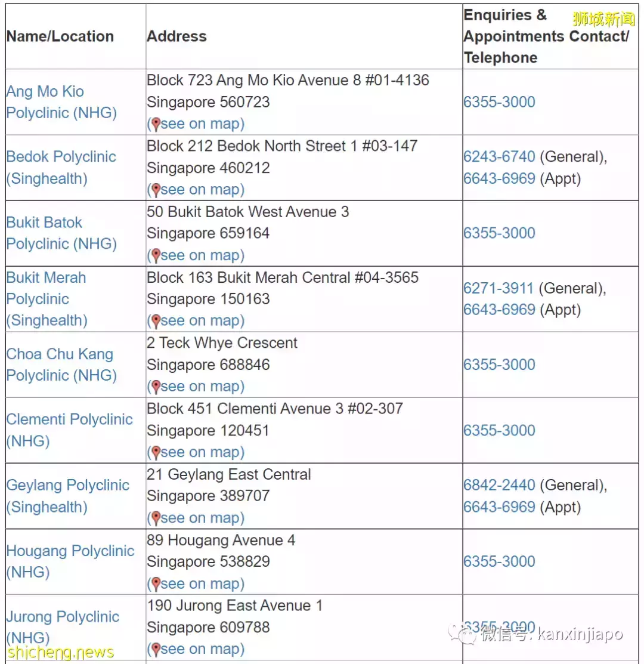Open the Choa Chu Kang Polyclinic link
644x664 pixels.
(61, 365)
